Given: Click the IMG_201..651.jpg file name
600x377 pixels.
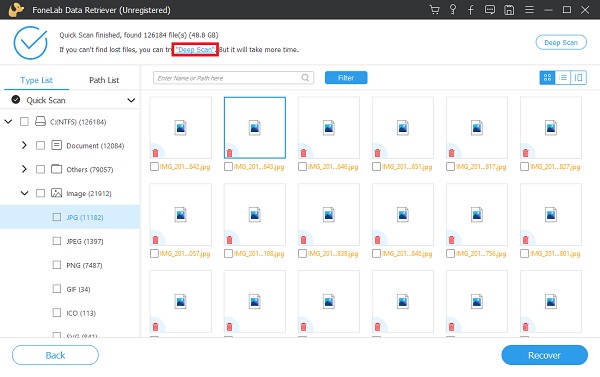Looking at the screenshot, I should (x=408, y=167).
